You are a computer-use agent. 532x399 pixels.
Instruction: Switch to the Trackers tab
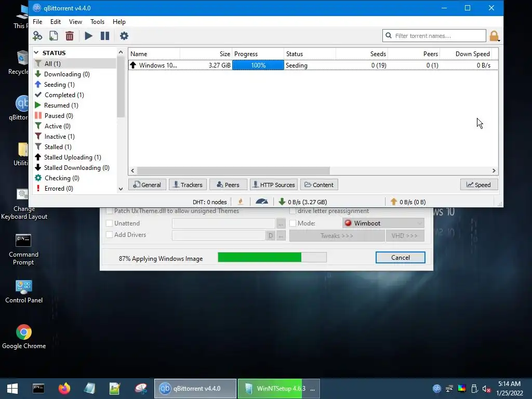click(x=188, y=184)
